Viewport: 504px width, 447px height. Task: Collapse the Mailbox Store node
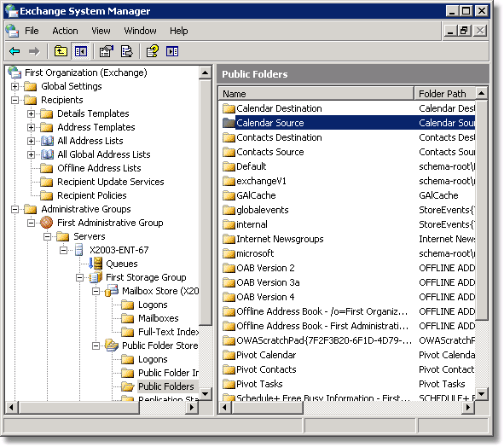click(96, 291)
